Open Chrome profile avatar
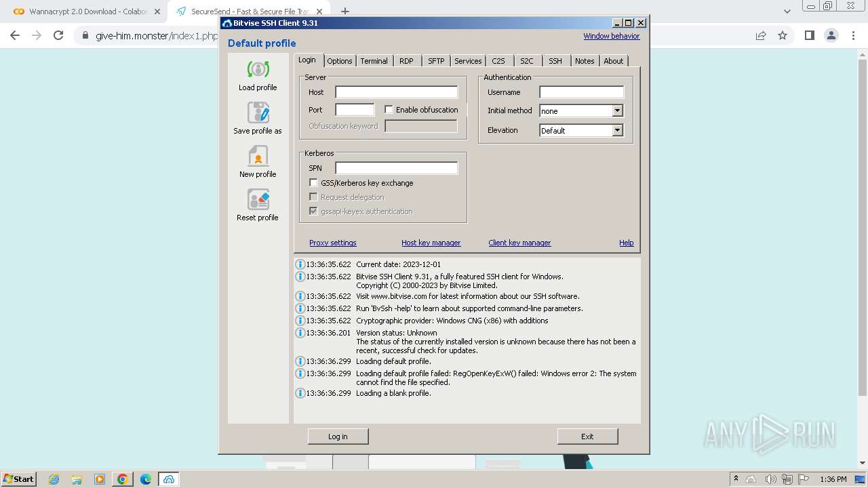868x488 pixels. [x=831, y=35]
